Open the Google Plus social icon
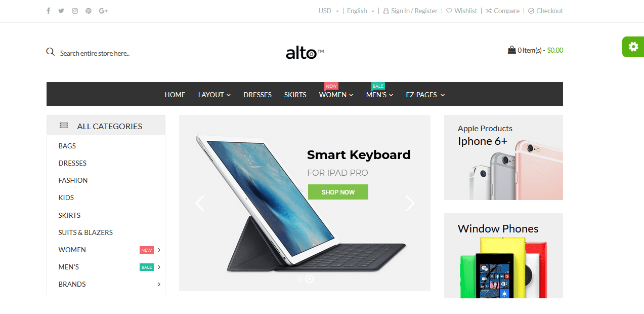 tap(104, 11)
